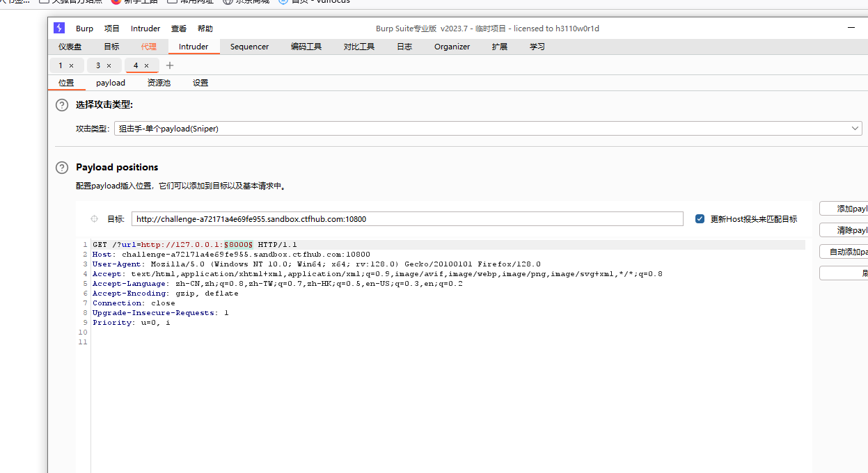This screenshot has width=868, height=473.
Task: Open the 学习 tab
Action: coord(537,47)
